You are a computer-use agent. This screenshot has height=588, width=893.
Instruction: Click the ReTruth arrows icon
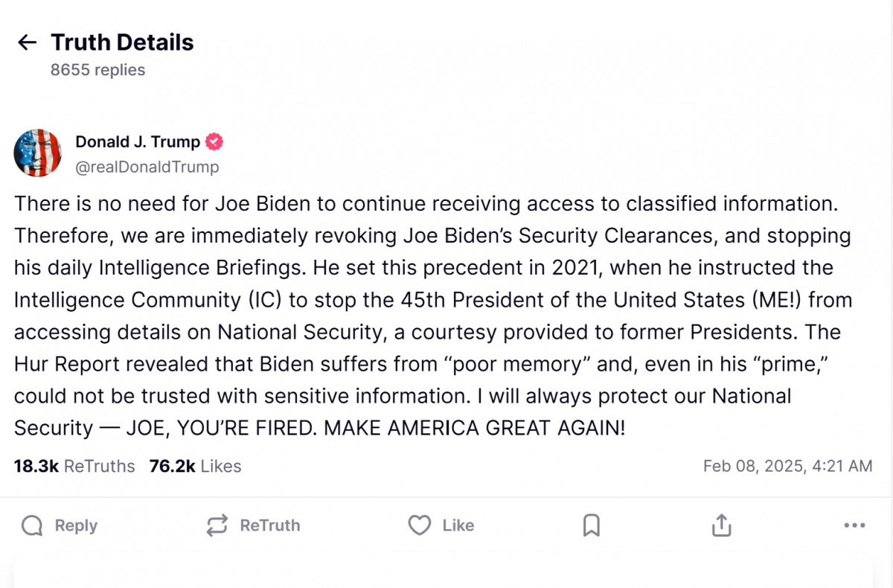[217, 526]
